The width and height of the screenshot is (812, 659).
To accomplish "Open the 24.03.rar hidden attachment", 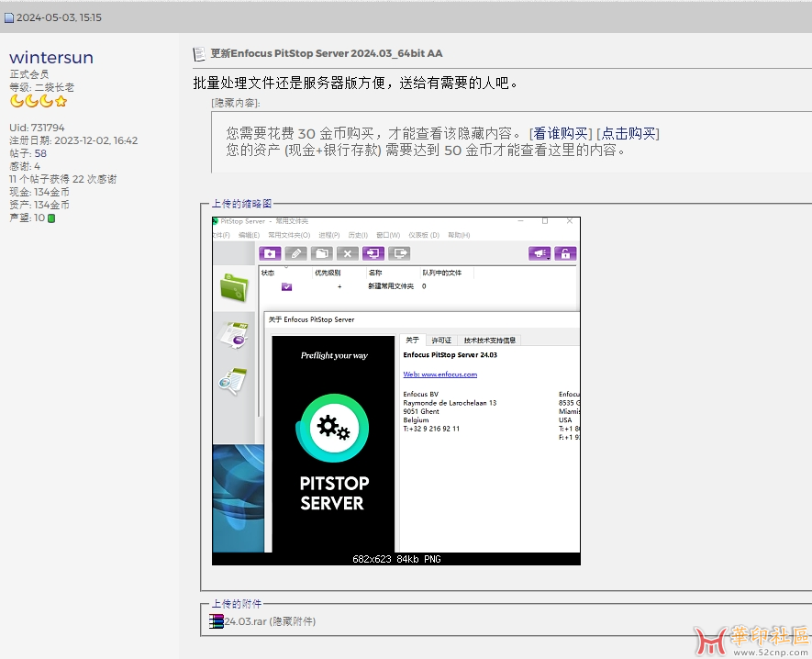I will [x=270, y=621].
